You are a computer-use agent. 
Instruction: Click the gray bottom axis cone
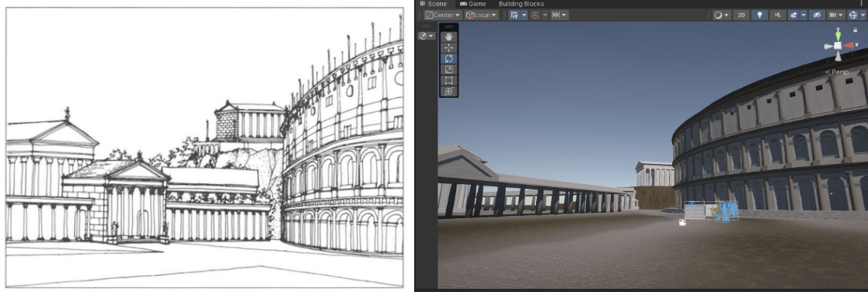point(838,56)
